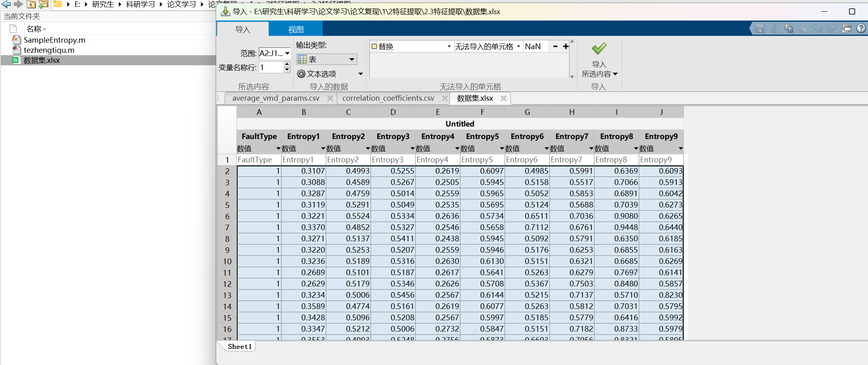Open help via the question mark icon

861,29
